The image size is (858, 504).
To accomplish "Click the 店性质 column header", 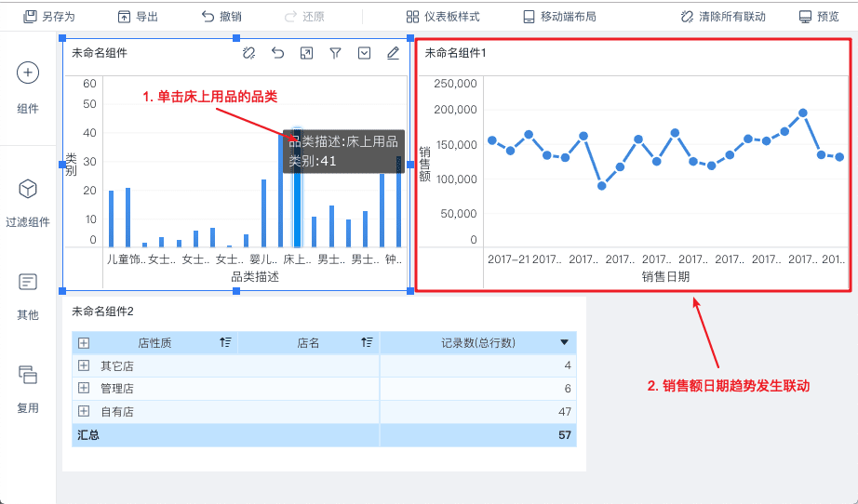I will 154,343.
